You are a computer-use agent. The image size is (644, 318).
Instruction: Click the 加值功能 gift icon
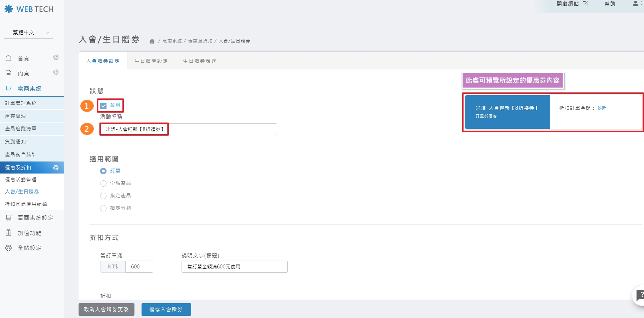pos(9,233)
